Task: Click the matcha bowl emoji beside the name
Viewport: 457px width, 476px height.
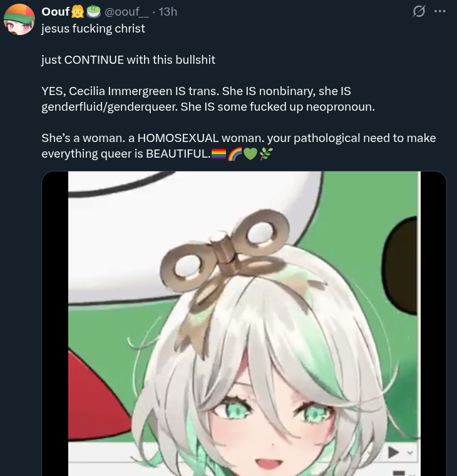Action: tap(93, 11)
